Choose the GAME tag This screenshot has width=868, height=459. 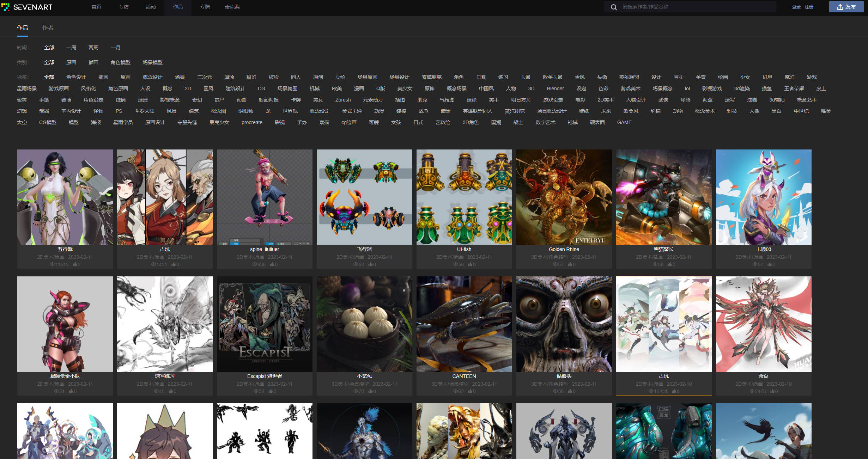pos(624,122)
